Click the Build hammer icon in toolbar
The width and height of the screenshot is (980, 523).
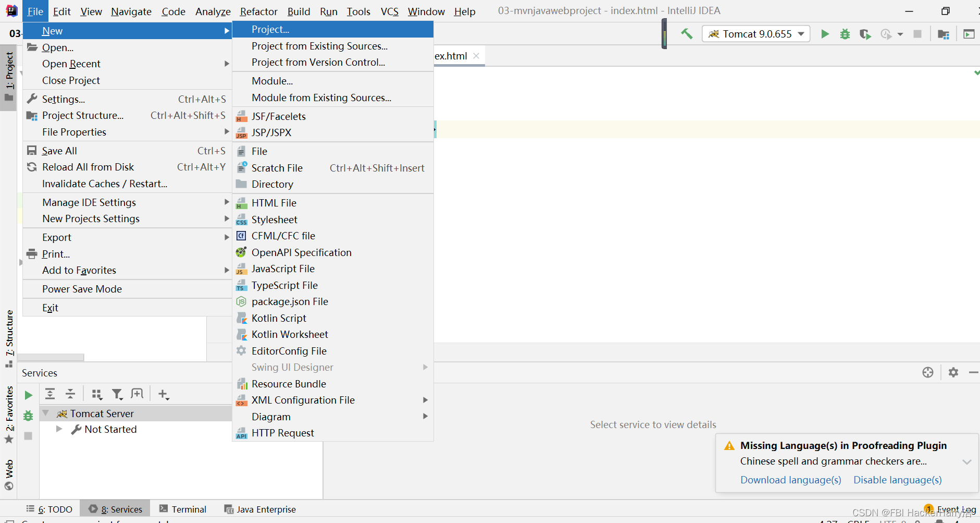tap(687, 34)
